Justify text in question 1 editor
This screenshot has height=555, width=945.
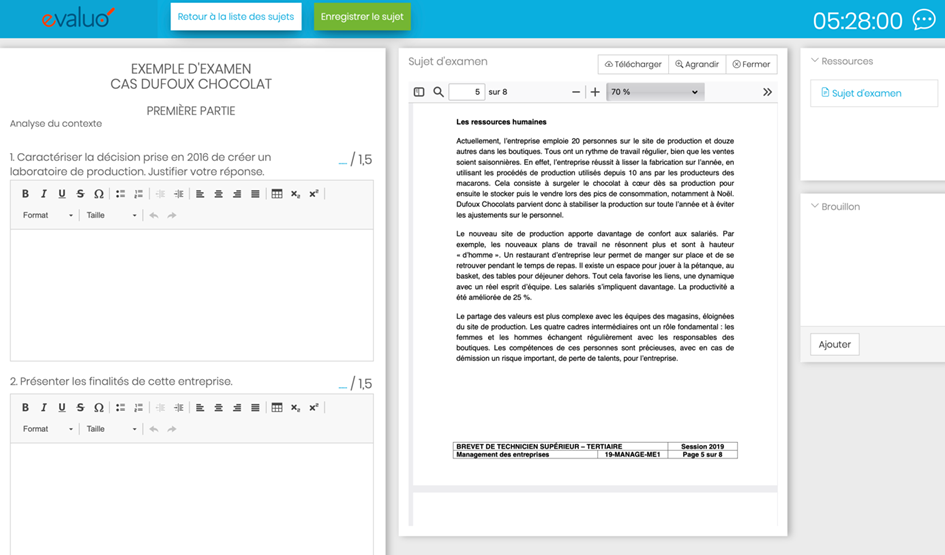coord(256,194)
